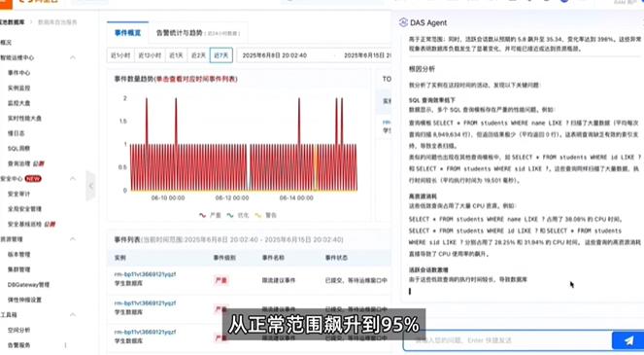Select the 近2天 time range
Screen dimensions: 644x355
[x=198, y=55]
